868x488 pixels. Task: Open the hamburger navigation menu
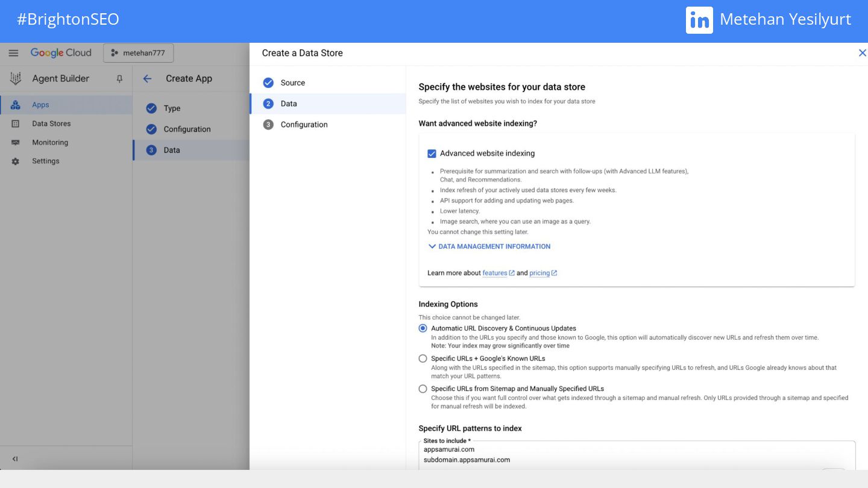click(x=13, y=53)
